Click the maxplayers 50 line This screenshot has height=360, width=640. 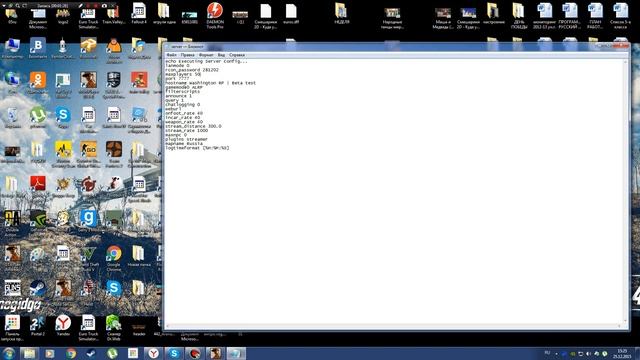[183, 74]
